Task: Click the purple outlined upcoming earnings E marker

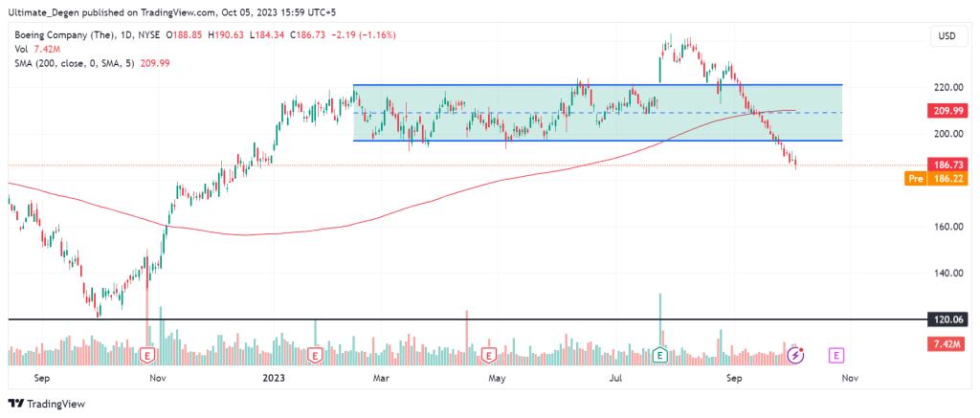Action: pyautogui.click(x=836, y=356)
